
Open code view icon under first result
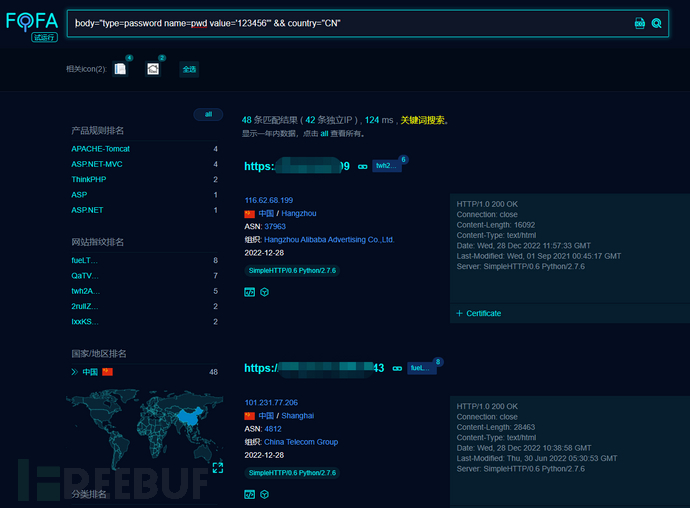coord(250,292)
